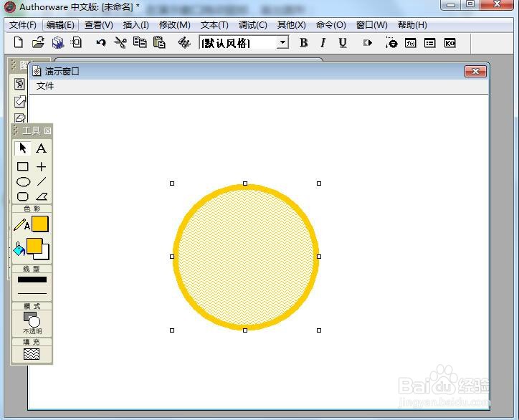Screen dimensions: 519x420
Task: Choose the thin line style
Action: pyautogui.click(x=32, y=293)
